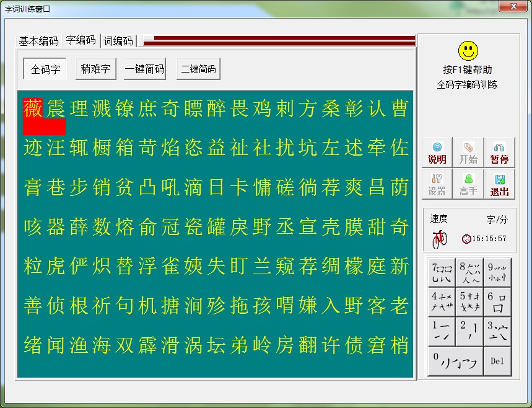Click the character 曹 in first row
Image resolution: width=532 pixels, height=408 pixels.
coord(399,109)
